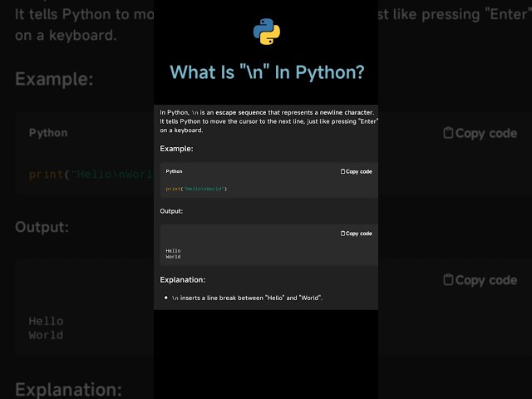This screenshot has width=532, height=399.
Task: Click the 'Python' language label in code block
Action: pos(174,171)
